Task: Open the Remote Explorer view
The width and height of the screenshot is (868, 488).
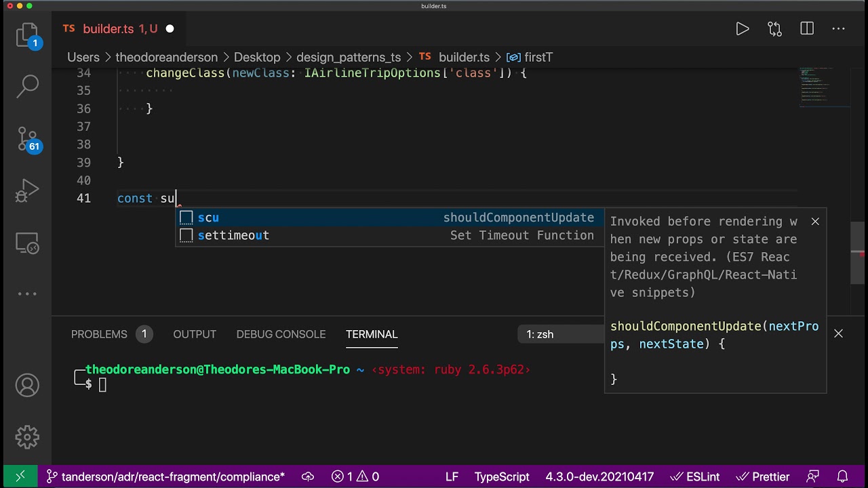Action: (x=27, y=243)
